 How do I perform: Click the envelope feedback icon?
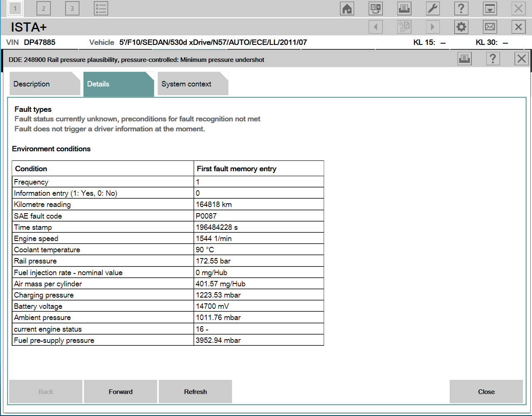tap(490, 27)
